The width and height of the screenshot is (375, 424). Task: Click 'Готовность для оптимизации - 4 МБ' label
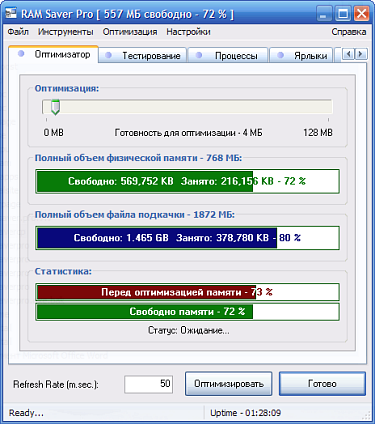188,133
